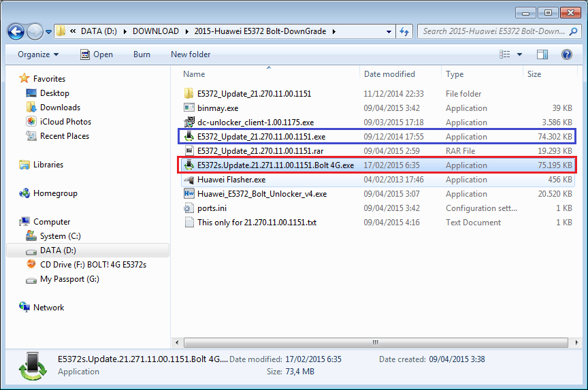Click Favorites in the navigation pane
Screen dimensions: 588x390
pos(49,79)
